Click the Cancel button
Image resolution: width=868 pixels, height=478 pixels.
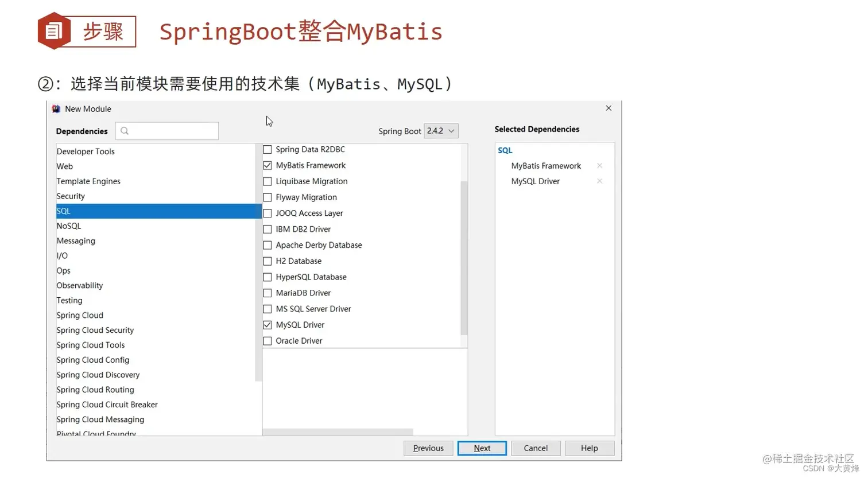tap(536, 448)
